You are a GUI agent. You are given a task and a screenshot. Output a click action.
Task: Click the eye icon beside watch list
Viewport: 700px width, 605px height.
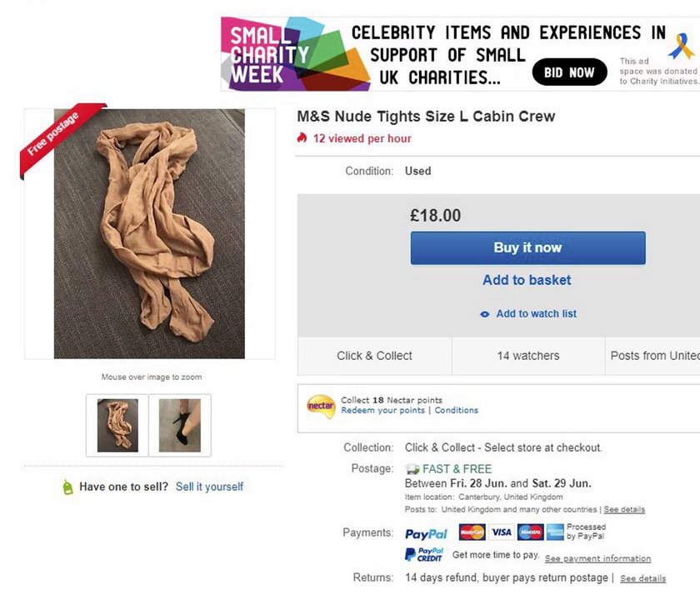point(484,314)
